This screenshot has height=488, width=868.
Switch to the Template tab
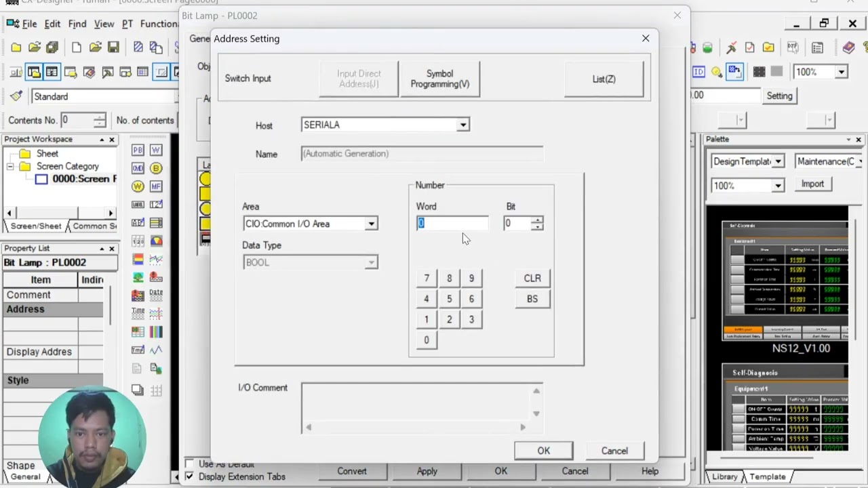767,476
